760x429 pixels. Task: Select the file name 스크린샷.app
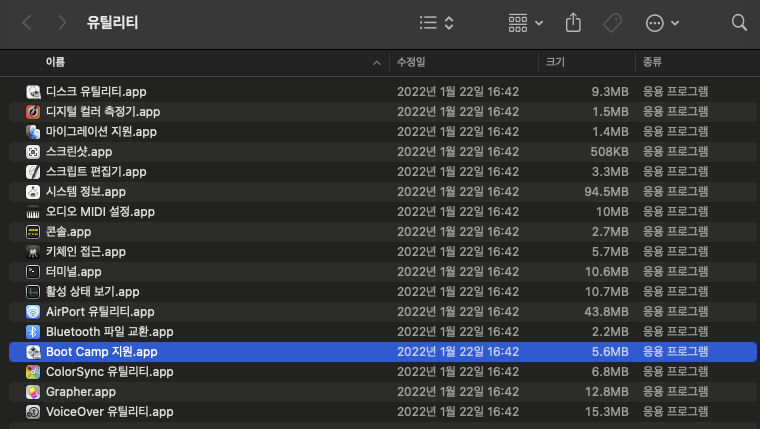pyautogui.click(x=79, y=152)
